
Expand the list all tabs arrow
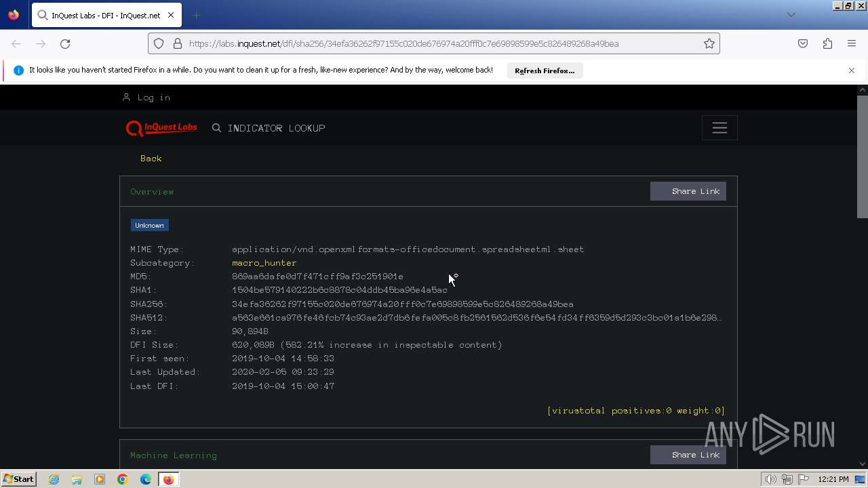point(791,15)
